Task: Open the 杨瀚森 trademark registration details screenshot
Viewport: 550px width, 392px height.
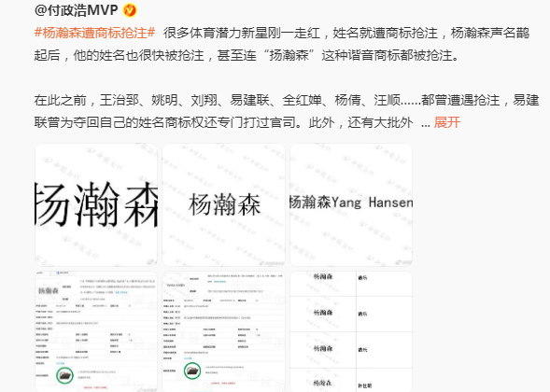Action: [96, 331]
